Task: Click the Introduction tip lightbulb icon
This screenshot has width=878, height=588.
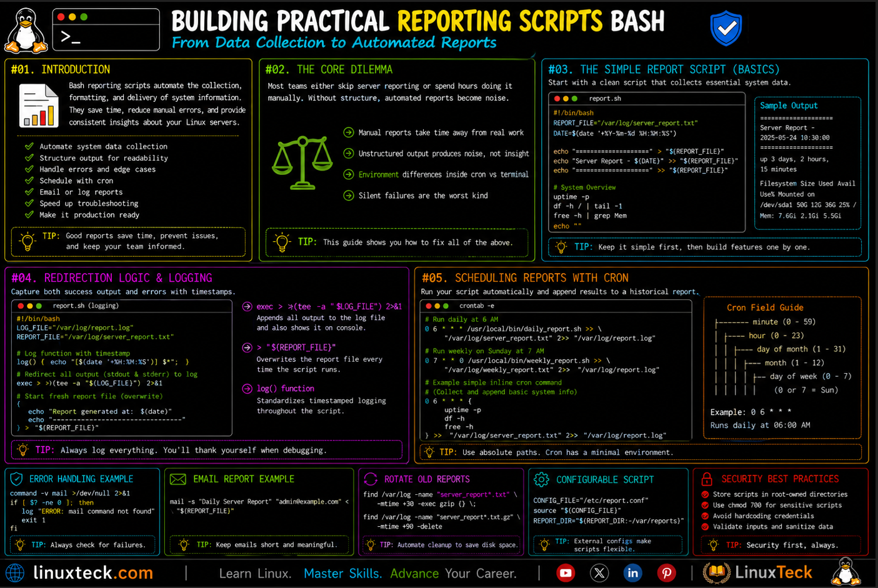Action: coord(27,241)
